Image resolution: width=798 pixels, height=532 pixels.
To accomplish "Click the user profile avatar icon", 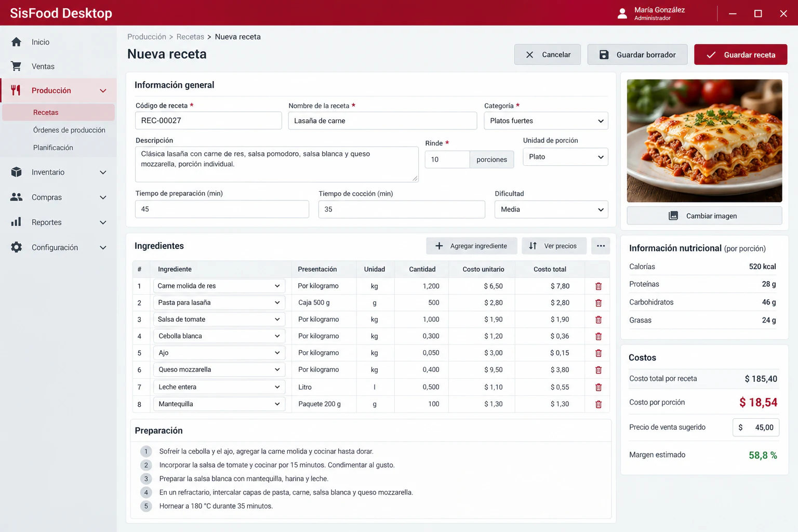I will pyautogui.click(x=622, y=14).
